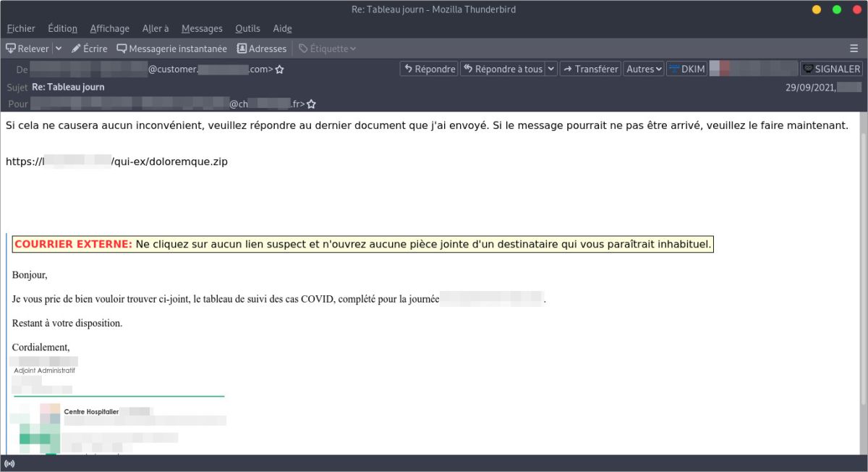Viewport: 868px width, 472px height.
Task: Click the Répondre button
Action: (x=429, y=69)
